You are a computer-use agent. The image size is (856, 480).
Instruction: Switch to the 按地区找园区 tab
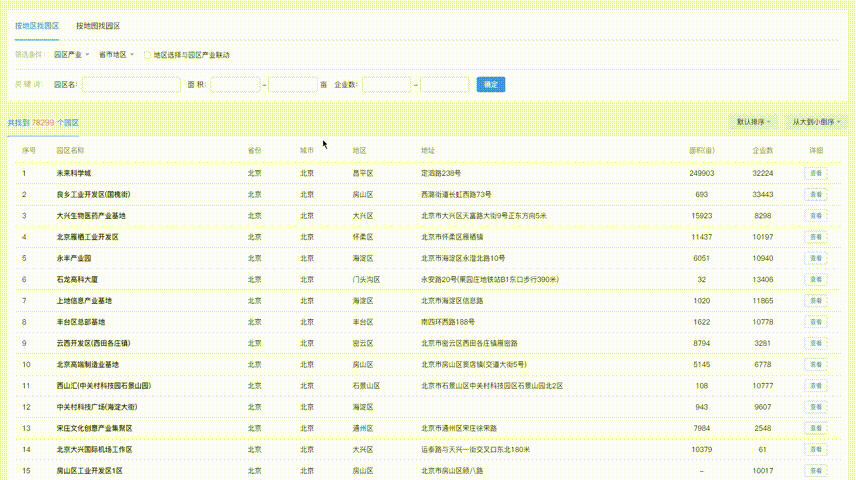[x=37, y=25]
